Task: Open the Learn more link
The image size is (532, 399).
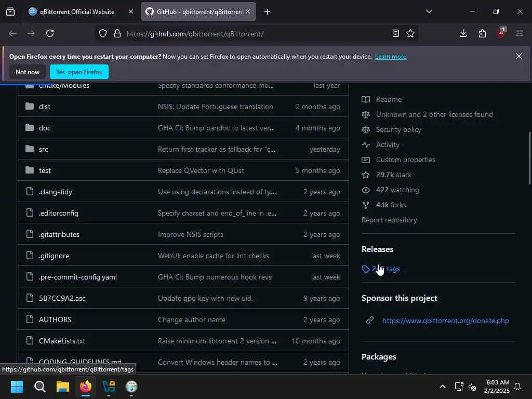Action: point(391,57)
